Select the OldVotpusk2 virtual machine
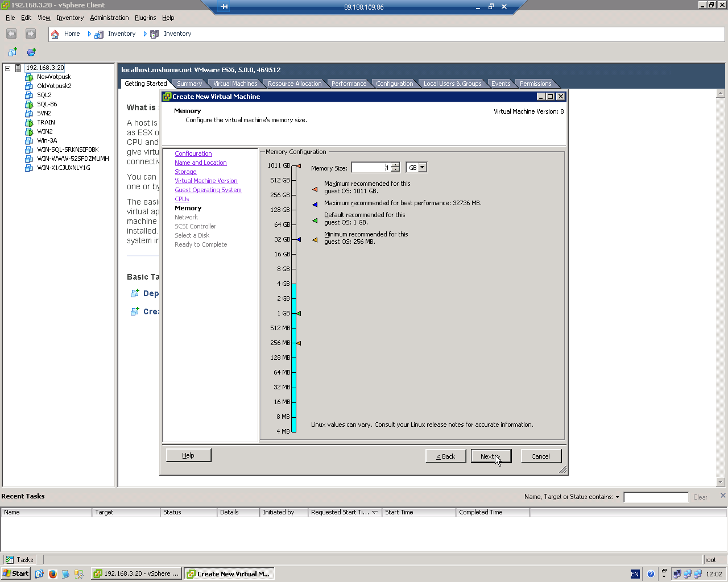 (54, 86)
